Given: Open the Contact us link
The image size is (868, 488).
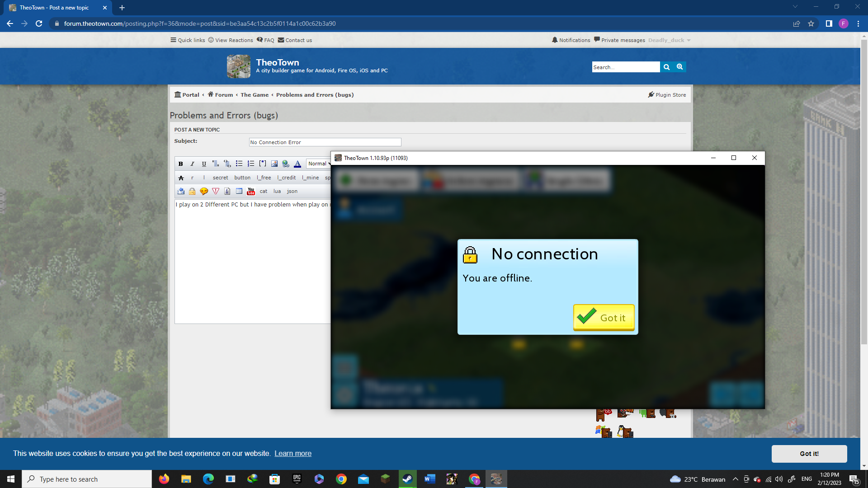Looking at the screenshot, I should point(295,40).
